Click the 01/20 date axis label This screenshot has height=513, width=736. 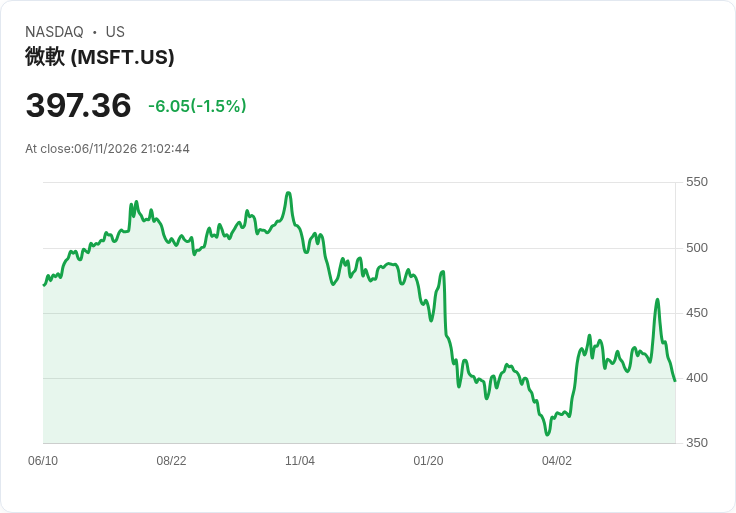tap(428, 461)
